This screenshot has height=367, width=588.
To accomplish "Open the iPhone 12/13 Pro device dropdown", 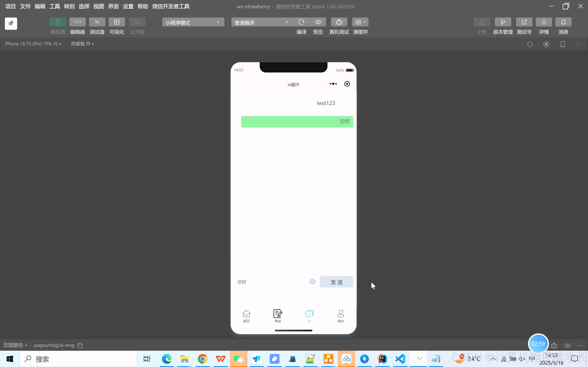I will coord(33,44).
